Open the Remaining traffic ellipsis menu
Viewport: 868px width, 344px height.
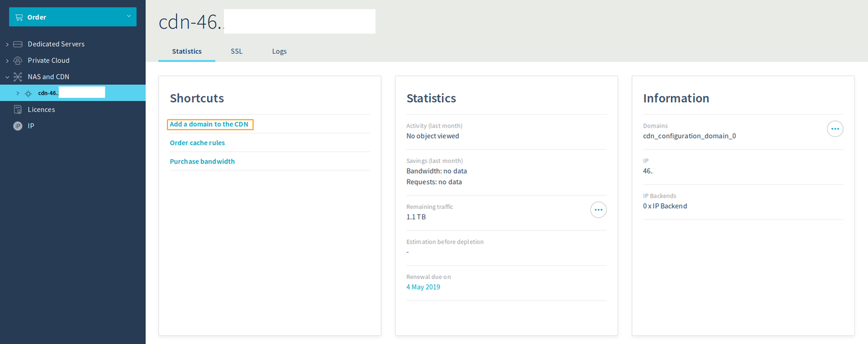(x=598, y=210)
